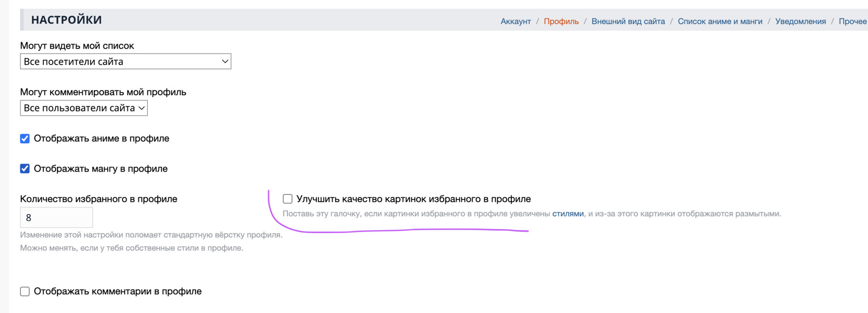Open the Аккаунт settings tab

pyautogui.click(x=515, y=21)
